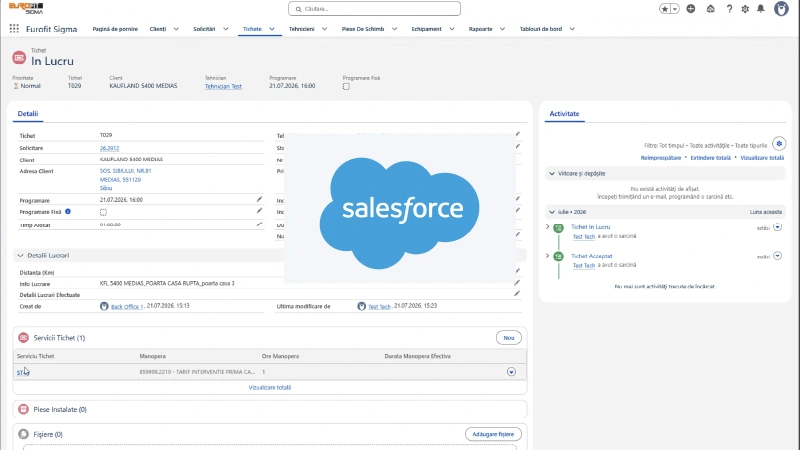Screen dimensions: 800x450
Task: Collapse the iulie 2026 section
Action: 552,212
